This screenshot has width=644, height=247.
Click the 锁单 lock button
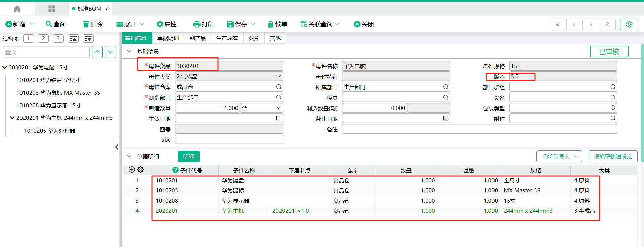[277, 24]
